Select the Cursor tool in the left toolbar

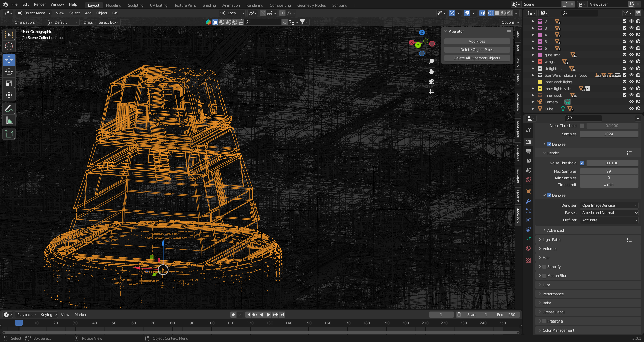click(9, 46)
